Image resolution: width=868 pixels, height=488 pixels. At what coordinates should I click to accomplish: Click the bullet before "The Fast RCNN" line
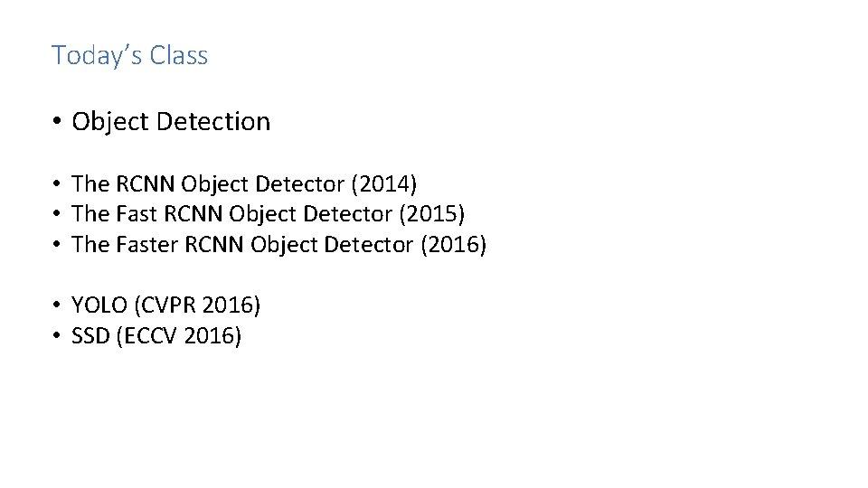click(x=56, y=213)
